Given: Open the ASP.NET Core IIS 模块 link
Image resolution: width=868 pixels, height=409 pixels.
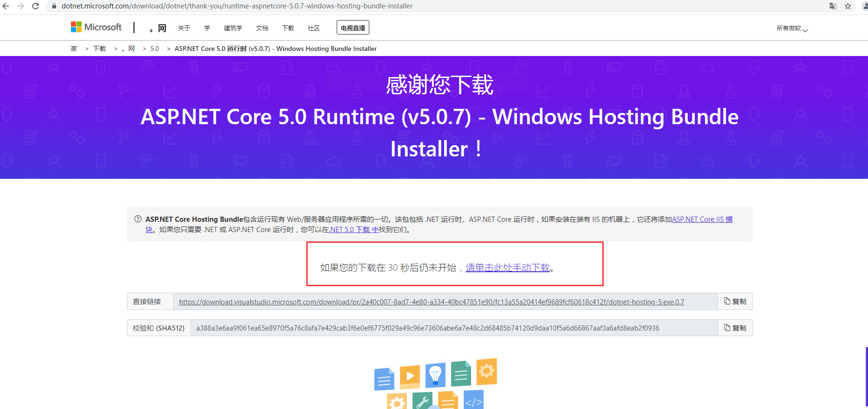Looking at the screenshot, I should [x=702, y=219].
